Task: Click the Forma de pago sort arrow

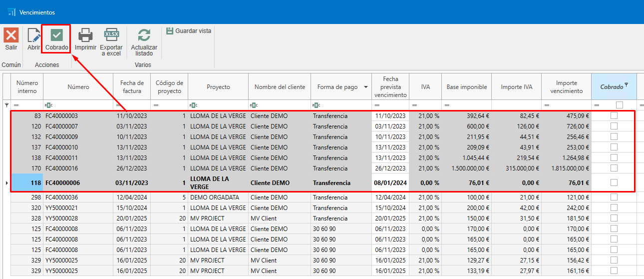Action: point(366,87)
